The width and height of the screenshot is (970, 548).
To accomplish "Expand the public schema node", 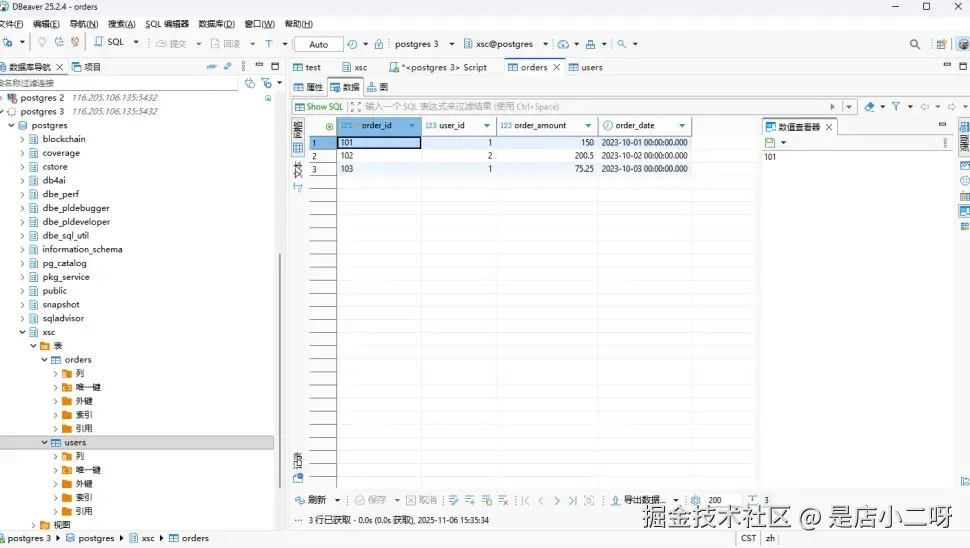I will [22, 291].
